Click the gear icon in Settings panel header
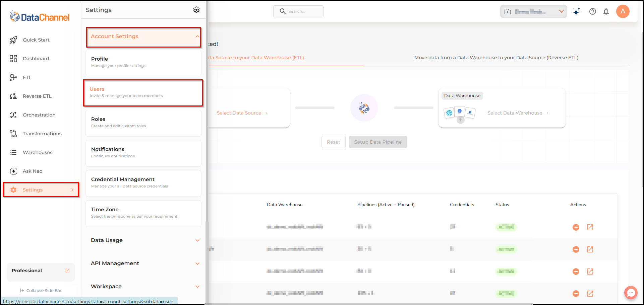 coord(196,10)
